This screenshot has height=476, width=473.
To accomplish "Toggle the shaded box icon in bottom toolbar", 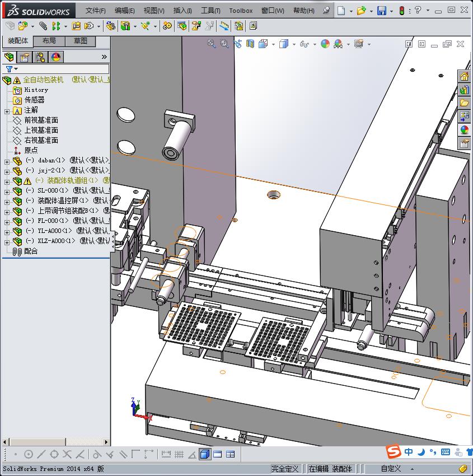I will 205,454.
